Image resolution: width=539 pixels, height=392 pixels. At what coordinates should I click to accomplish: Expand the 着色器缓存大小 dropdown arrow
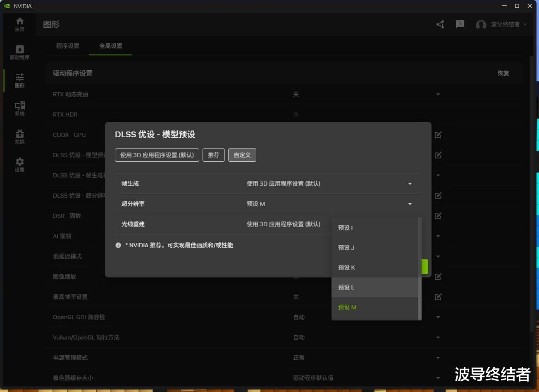pyautogui.click(x=438, y=378)
